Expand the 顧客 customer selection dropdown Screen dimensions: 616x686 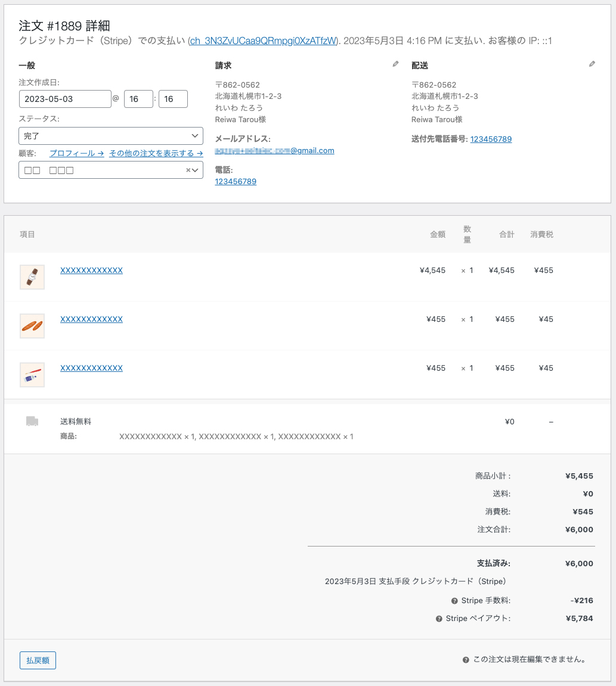pyautogui.click(x=195, y=170)
